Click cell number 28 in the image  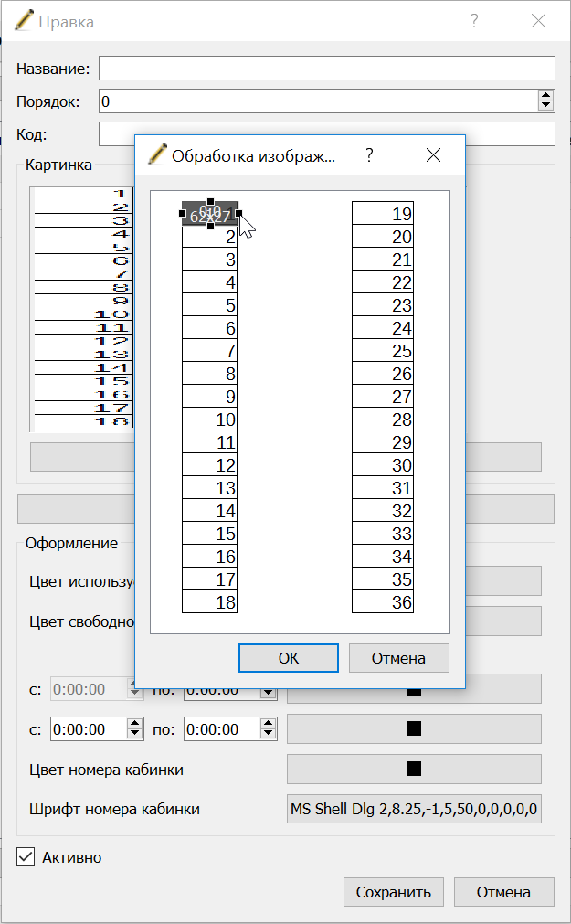click(x=383, y=419)
